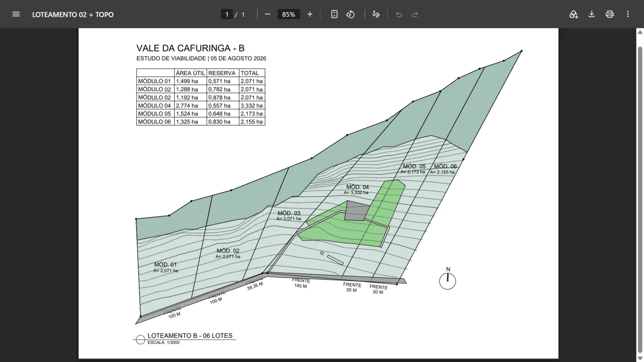
Task: Click the MÓDULO 06 table row label
Action: [x=154, y=122]
